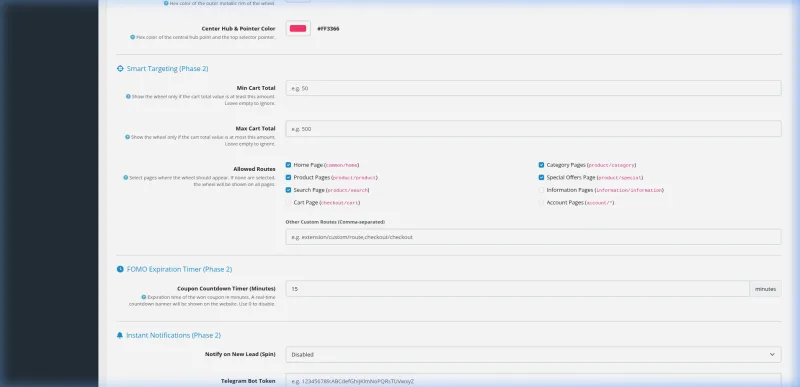Screen dimensions: 800x387
Task: Click the Other Custom Routes input
Action: click(533, 237)
